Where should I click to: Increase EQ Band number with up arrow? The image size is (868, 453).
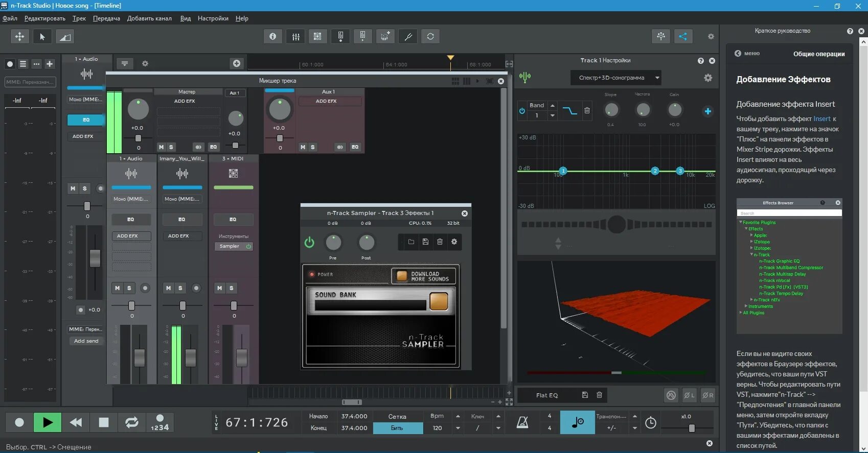pos(553,105)
